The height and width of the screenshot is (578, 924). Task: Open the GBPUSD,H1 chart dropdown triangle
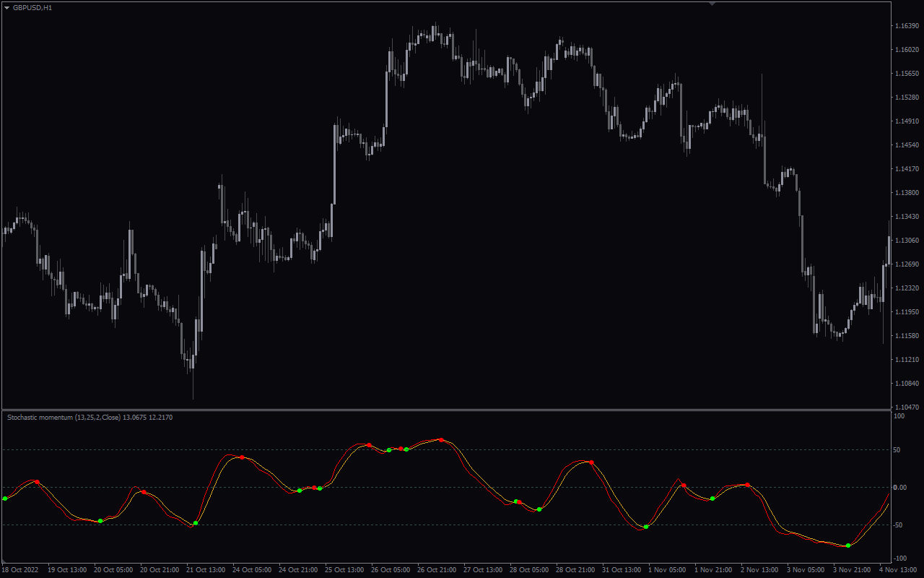click(x=6, y=7)
